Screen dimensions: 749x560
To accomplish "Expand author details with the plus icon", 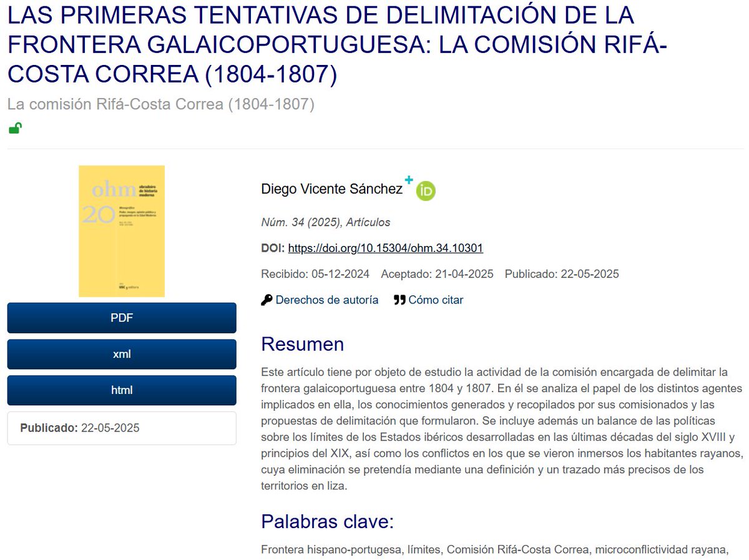I will 409,180.
